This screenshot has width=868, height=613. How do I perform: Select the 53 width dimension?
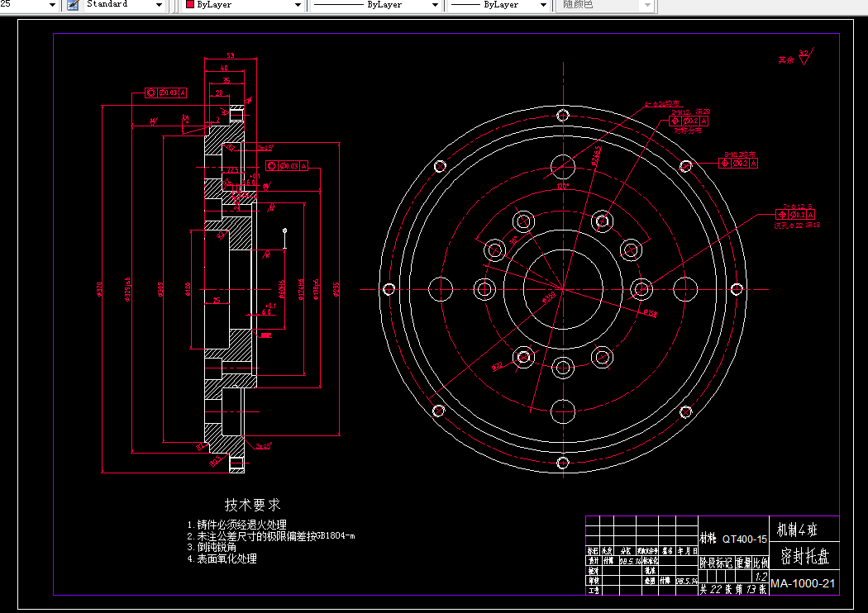[231, 55]
